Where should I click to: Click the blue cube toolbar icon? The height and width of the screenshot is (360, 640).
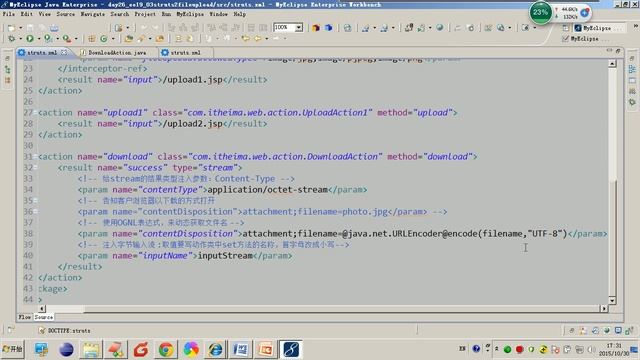point(329,28)
